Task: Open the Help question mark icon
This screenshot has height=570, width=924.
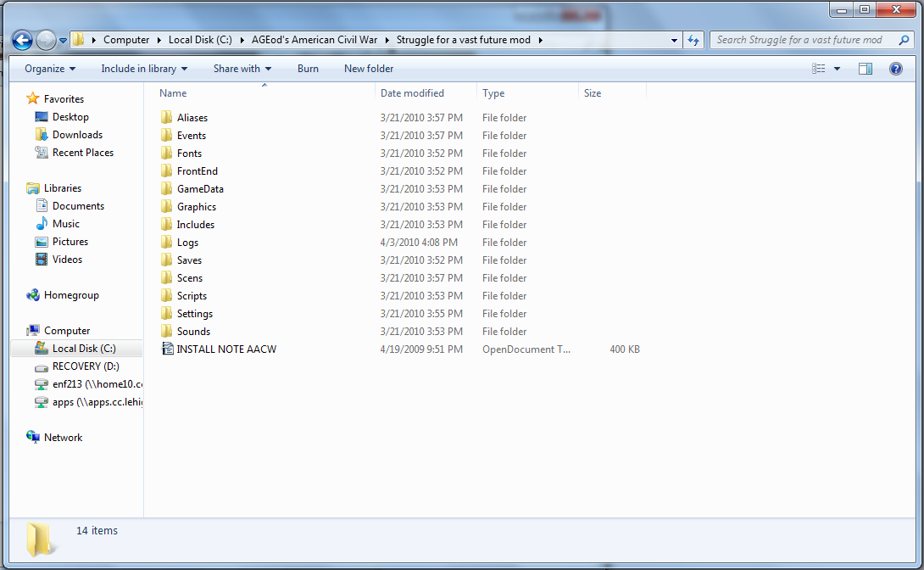Action: [x=895, y=69]
